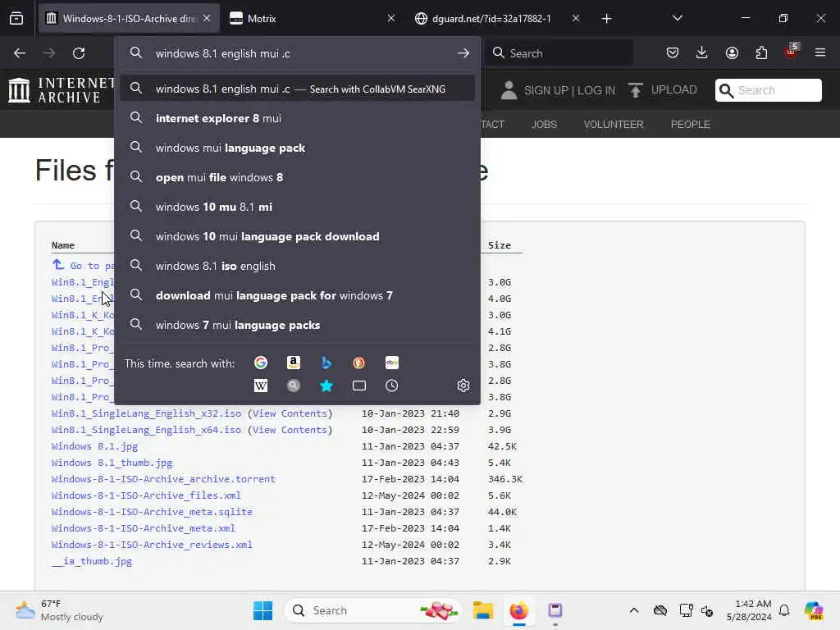Open Win8.1_SingleLang_English_x32.iso link
Screen dimensions: 840x630
tap(146, 413)
